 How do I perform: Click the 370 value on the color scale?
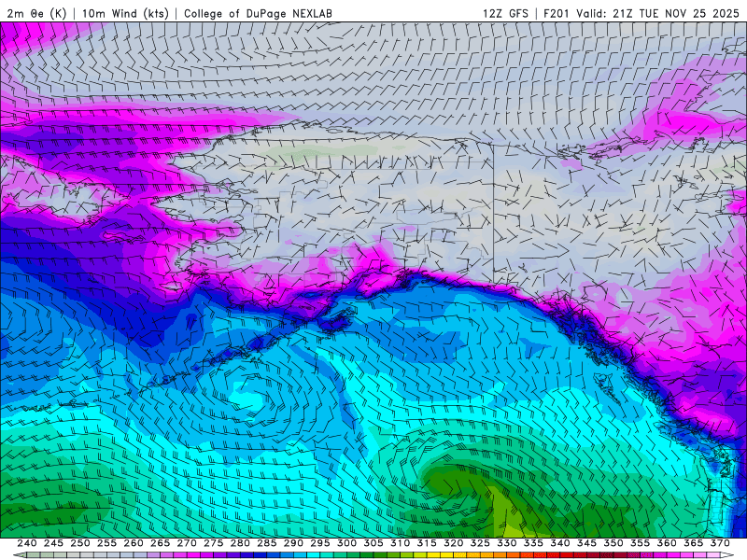coord(720,543)
